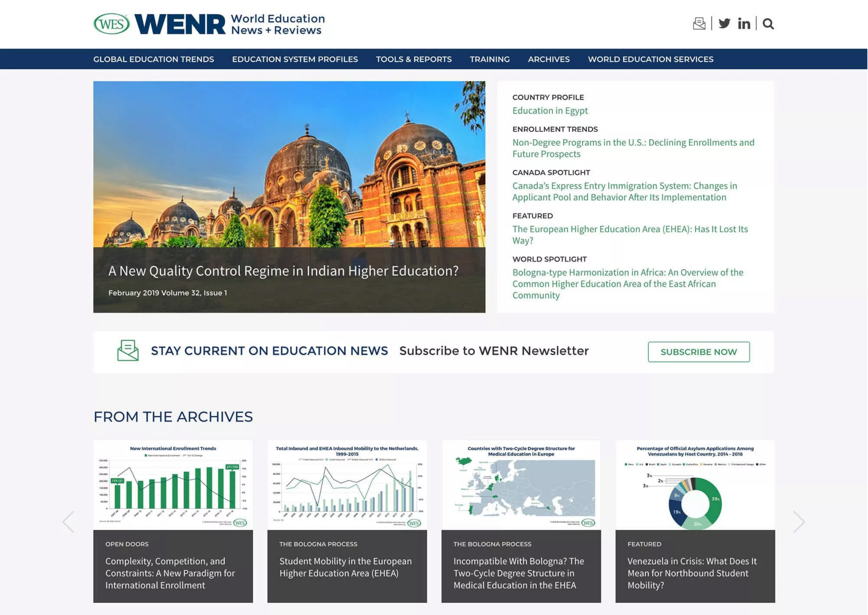Open World Education Services menu item
868x615 pixels.
click(x=650, y=59)
